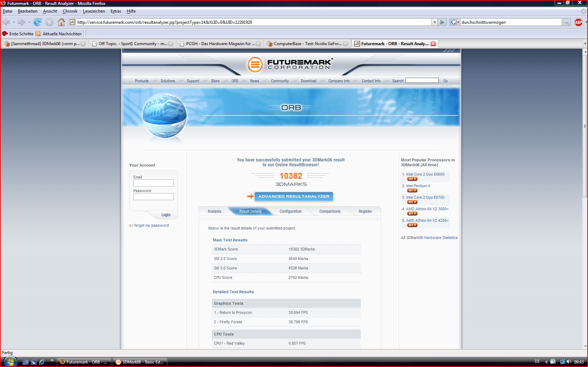Open the Datei menu

[7, 11]
